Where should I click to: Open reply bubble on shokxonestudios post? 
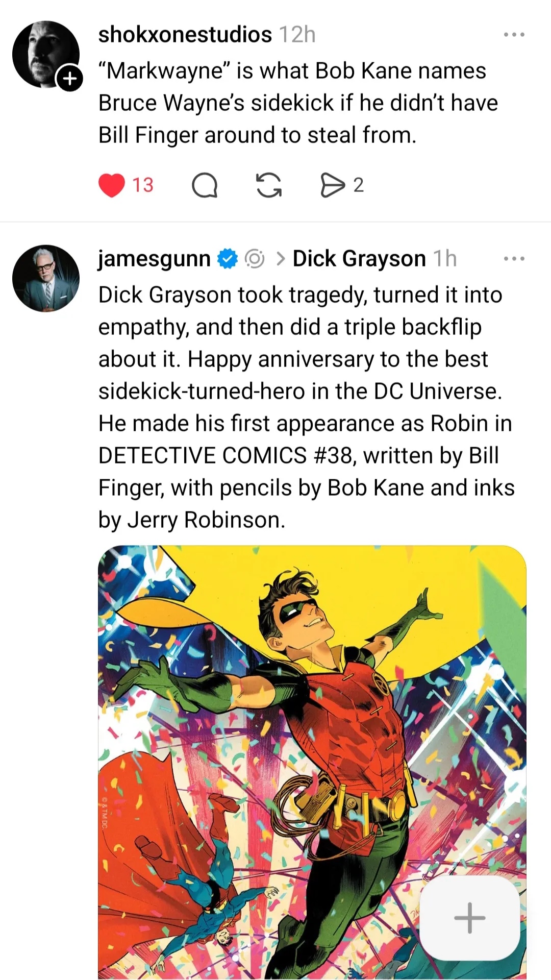tap(205, 185)
